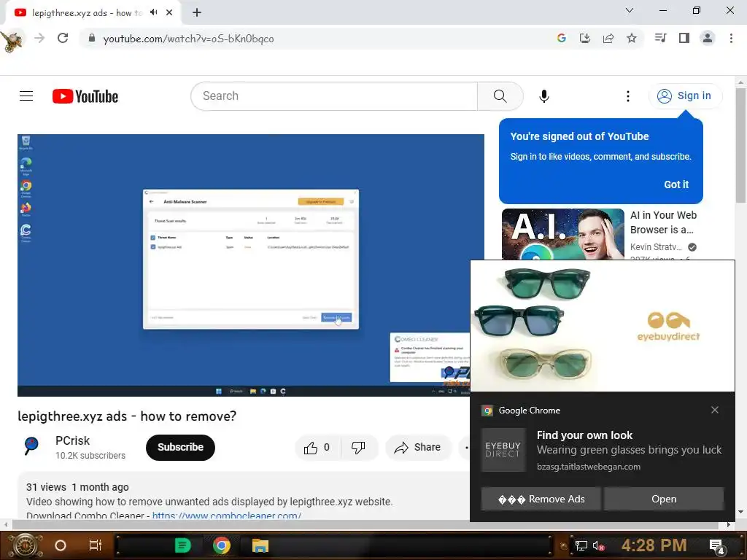Open the PCrisk channel avatar
Image resolution: width=747 pixels, height=560 pixels.
click(31, 447)
